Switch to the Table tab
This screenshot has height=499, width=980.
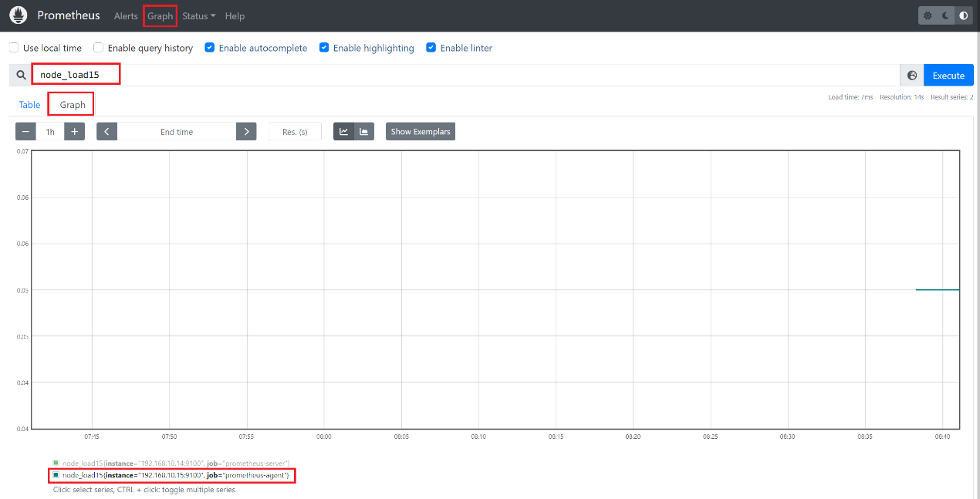(x=29, y=105)
